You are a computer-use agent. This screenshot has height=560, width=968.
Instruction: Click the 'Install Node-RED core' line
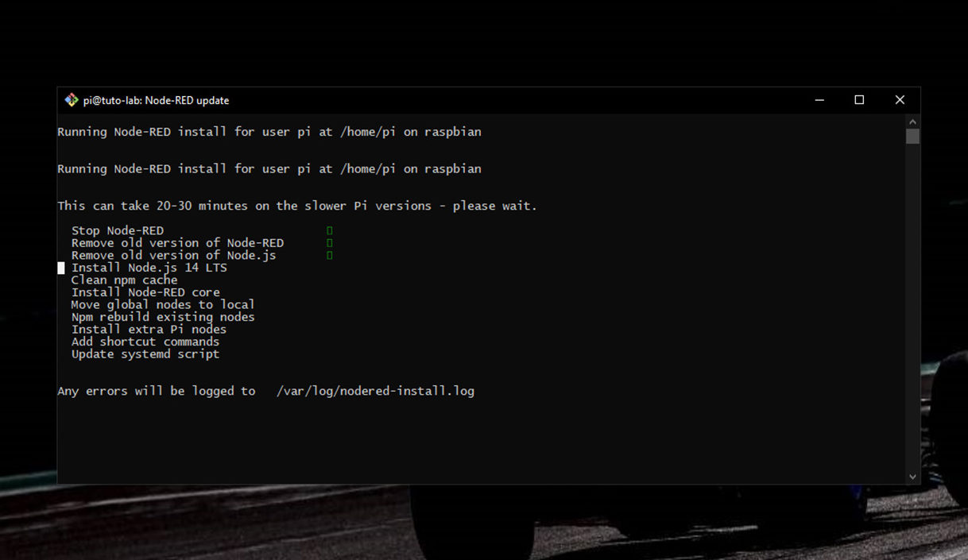pos(145,292)
